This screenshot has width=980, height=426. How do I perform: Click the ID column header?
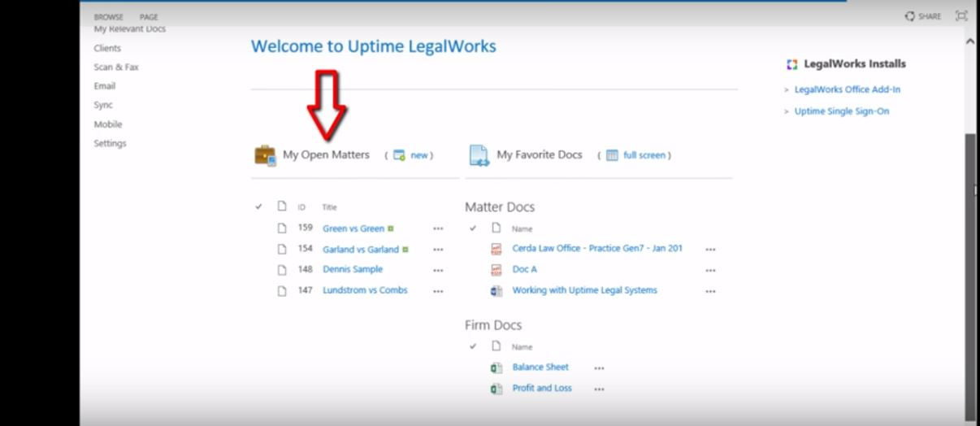pos(301,207)
